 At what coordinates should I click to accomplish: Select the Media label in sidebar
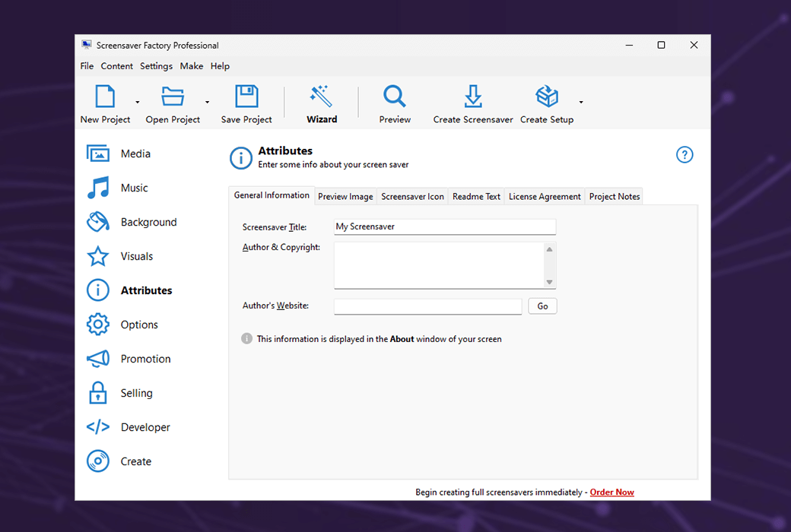tap(135, 154)
